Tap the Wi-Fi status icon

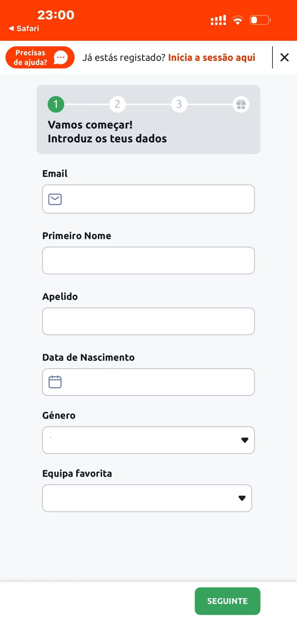click(238, 20)
